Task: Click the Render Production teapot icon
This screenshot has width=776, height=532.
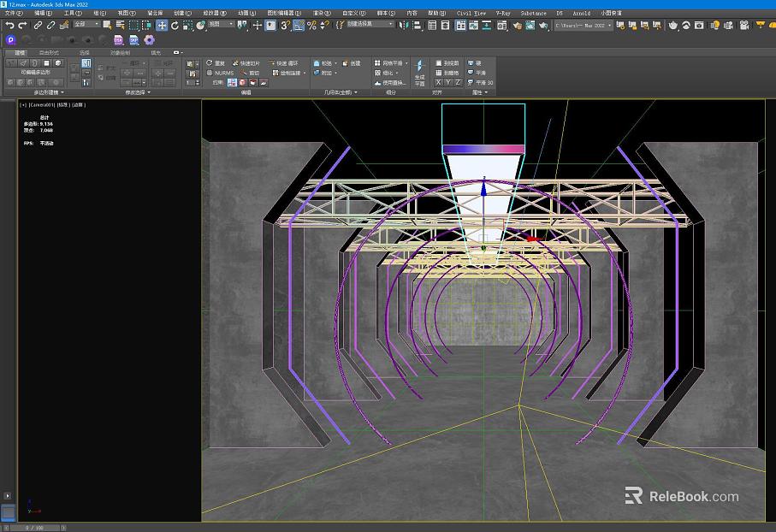Action: click(543, 26)
